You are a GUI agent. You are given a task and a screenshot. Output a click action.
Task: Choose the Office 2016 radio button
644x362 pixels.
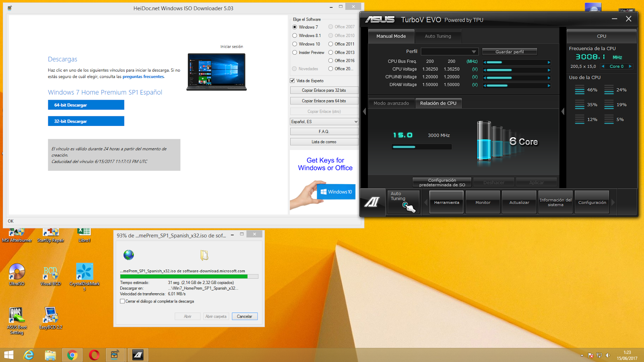(330, 60)
